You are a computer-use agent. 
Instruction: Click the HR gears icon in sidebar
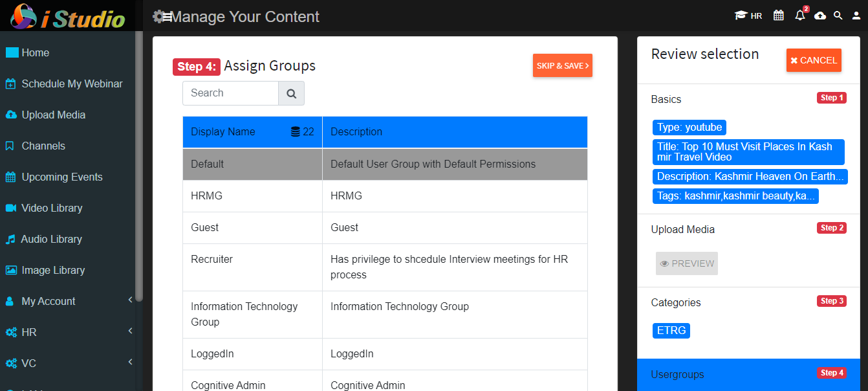11,332
